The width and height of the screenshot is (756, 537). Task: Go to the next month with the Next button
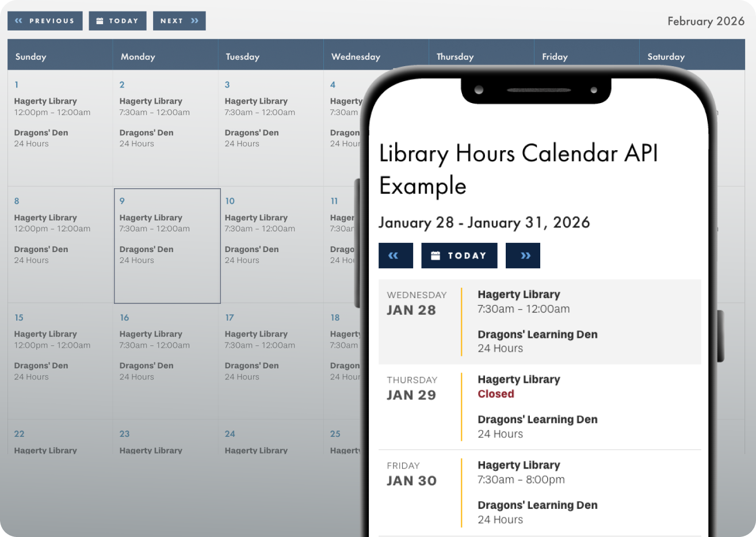click(179, 21)
